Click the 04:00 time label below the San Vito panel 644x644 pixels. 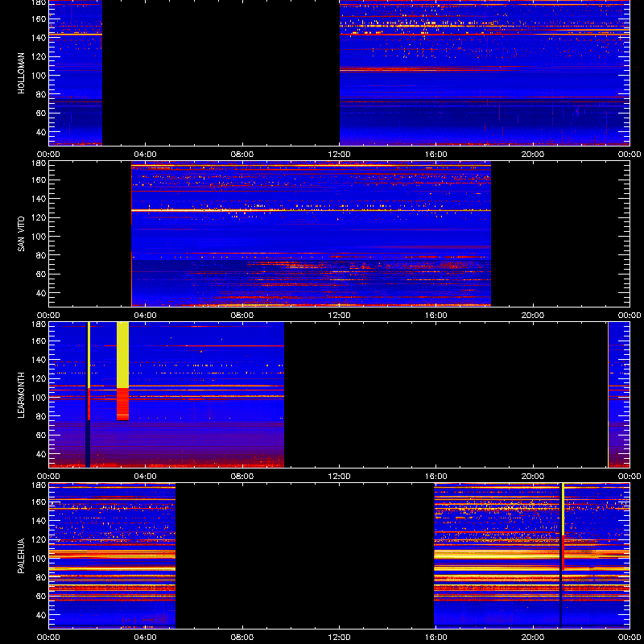point(146,316)
